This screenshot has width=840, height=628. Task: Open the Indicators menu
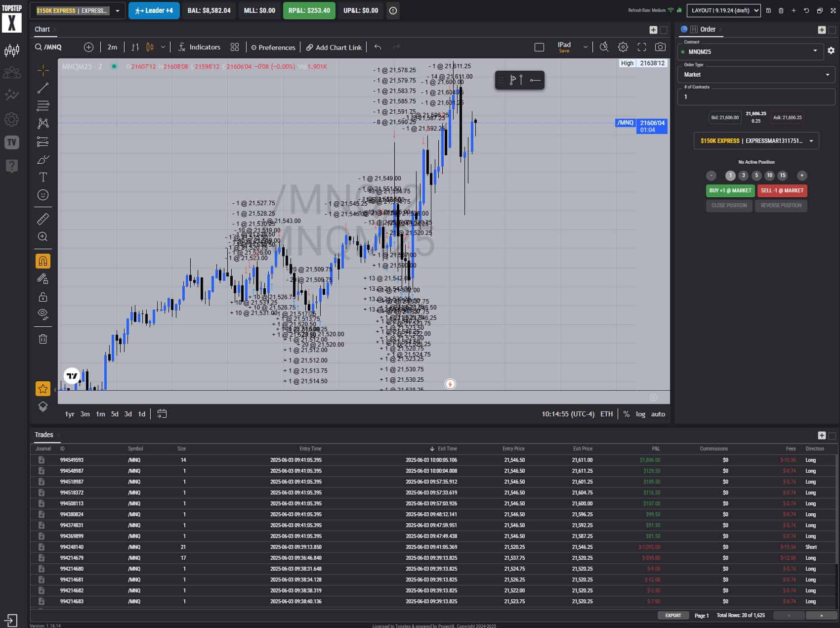[199, 47]
